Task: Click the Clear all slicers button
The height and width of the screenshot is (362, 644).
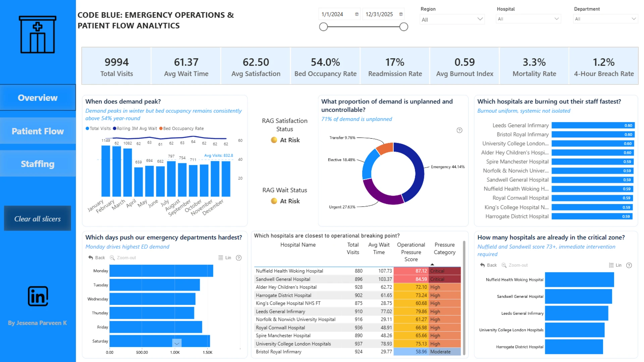Action: (x=38, y=219)
